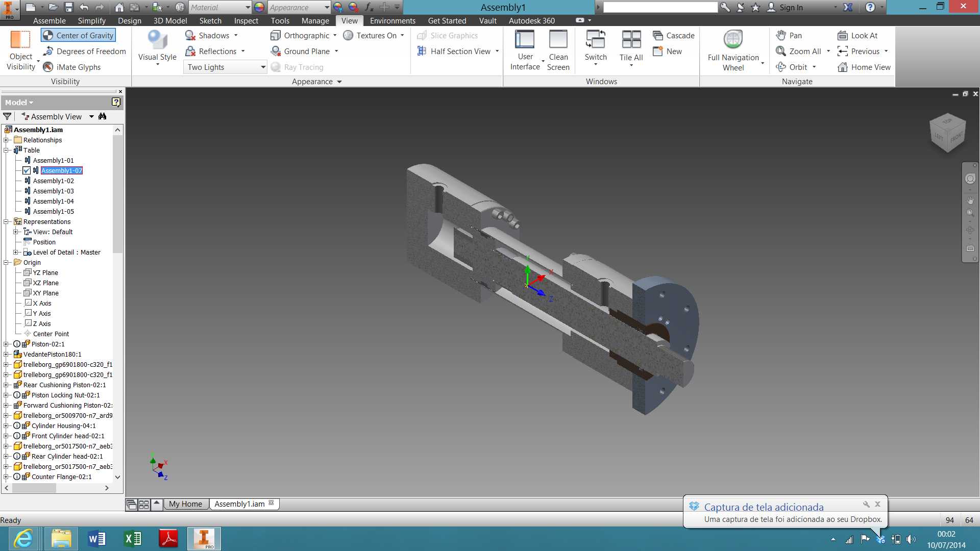Click the Save icon in quick access toolbar
The width and height of the screenshot is (980, 551).
coord(68,7)
